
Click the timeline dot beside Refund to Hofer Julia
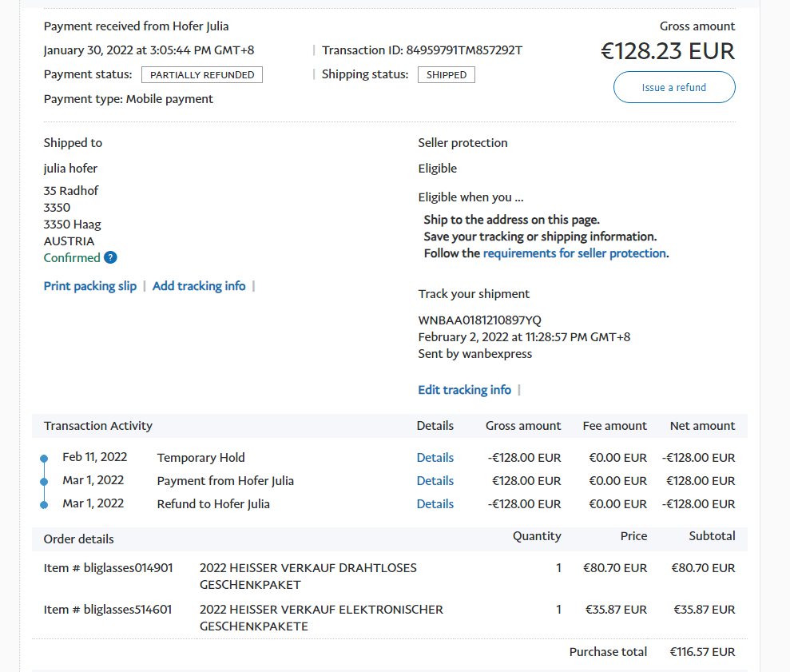[44, 505]
